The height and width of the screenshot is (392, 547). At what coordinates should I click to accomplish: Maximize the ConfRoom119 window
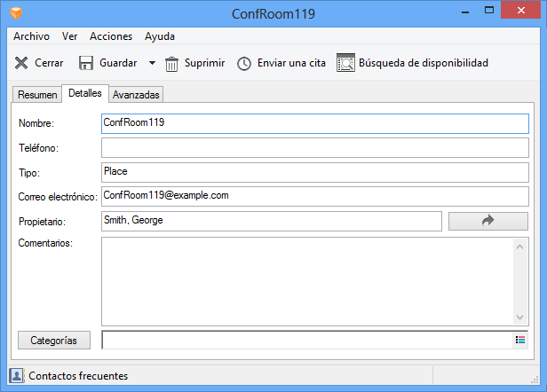click(x=489, y=11)
